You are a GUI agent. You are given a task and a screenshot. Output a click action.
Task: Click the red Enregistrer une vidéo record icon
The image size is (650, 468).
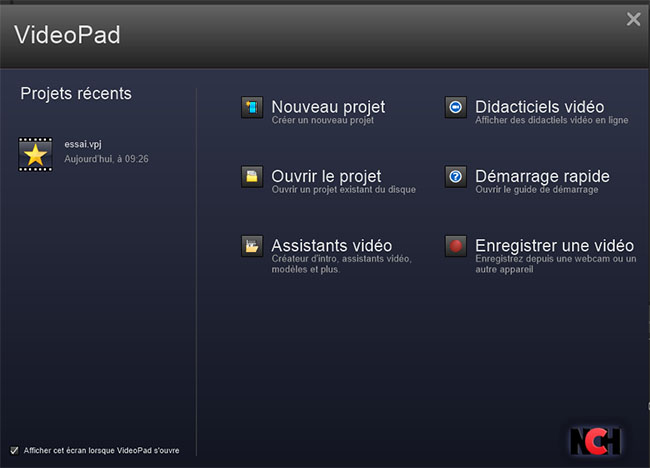pos(456,246)
